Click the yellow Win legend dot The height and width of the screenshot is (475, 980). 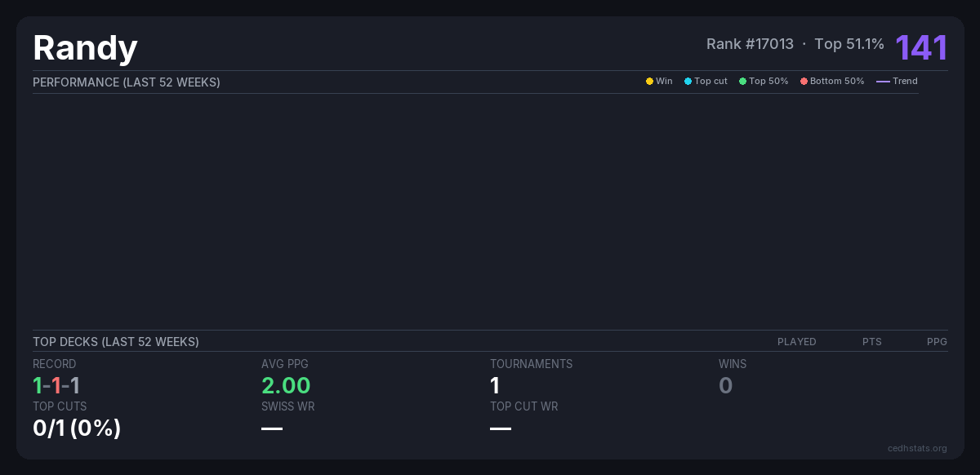point(649,82)
